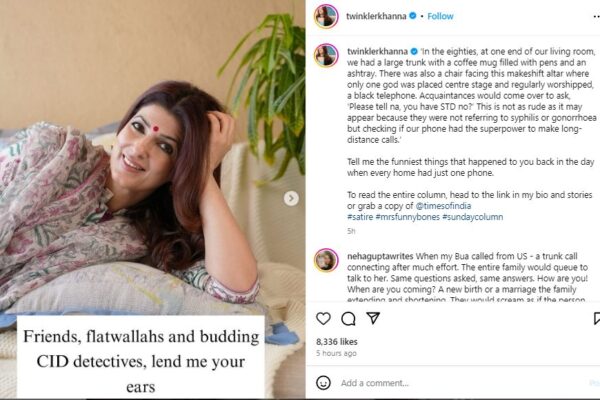Open the #sundaycolumn hashtag
Screen dimensions: 600x400
tap(473, 217)
